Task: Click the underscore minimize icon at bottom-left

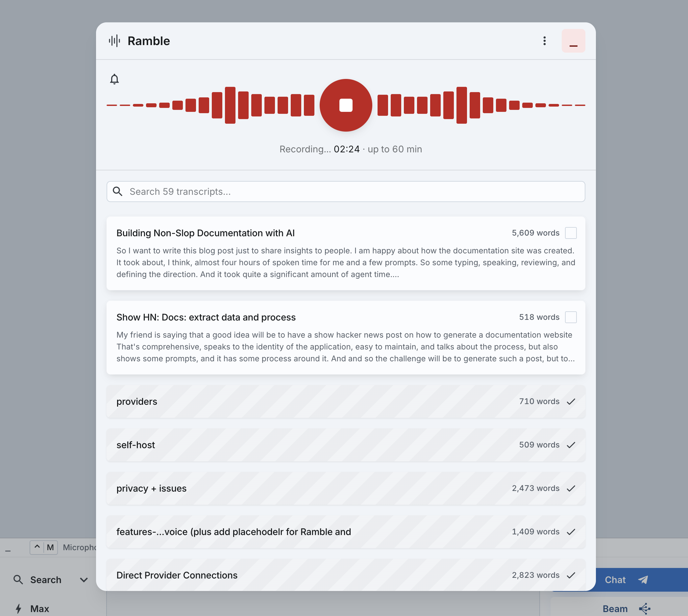Action: coord(8,551)
